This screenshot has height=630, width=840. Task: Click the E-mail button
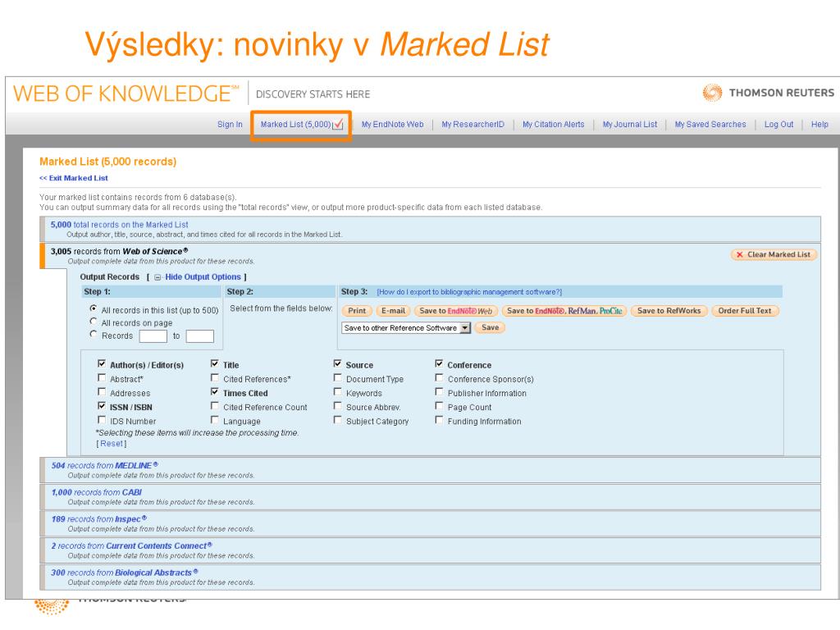coord(393,311)
